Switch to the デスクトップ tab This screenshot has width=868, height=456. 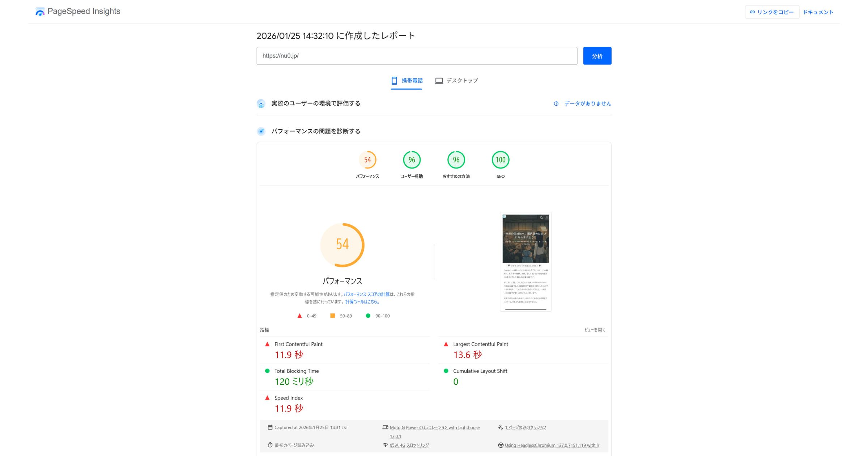(456, 80)
